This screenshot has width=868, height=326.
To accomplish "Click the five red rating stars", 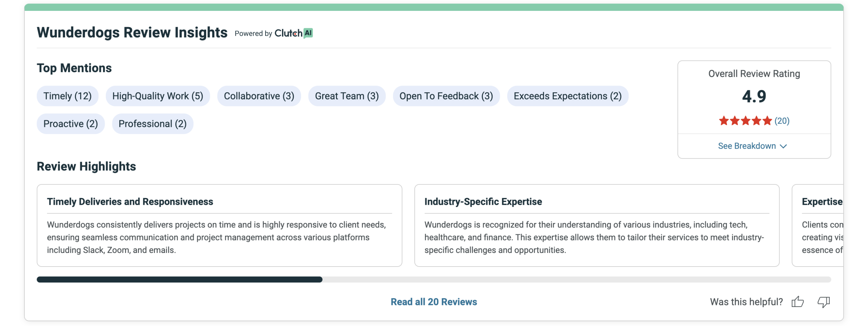I will [745, 121].
